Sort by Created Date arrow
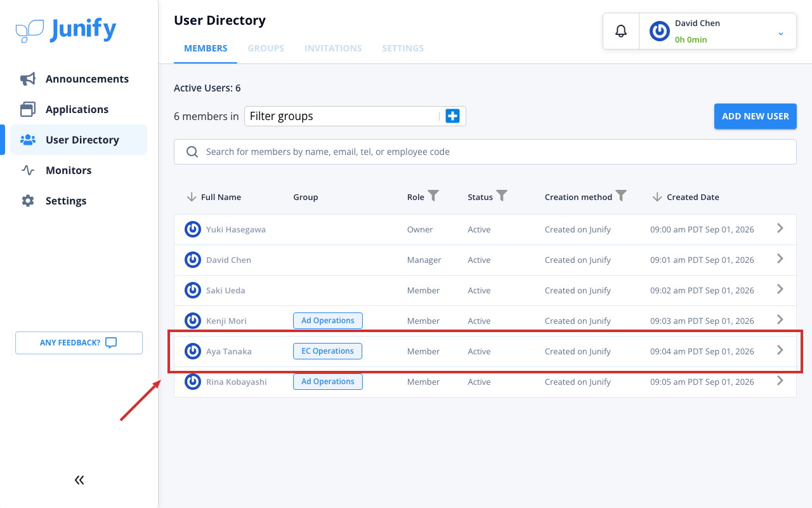This screenshot has height=508, width=812. click(657, 197)
